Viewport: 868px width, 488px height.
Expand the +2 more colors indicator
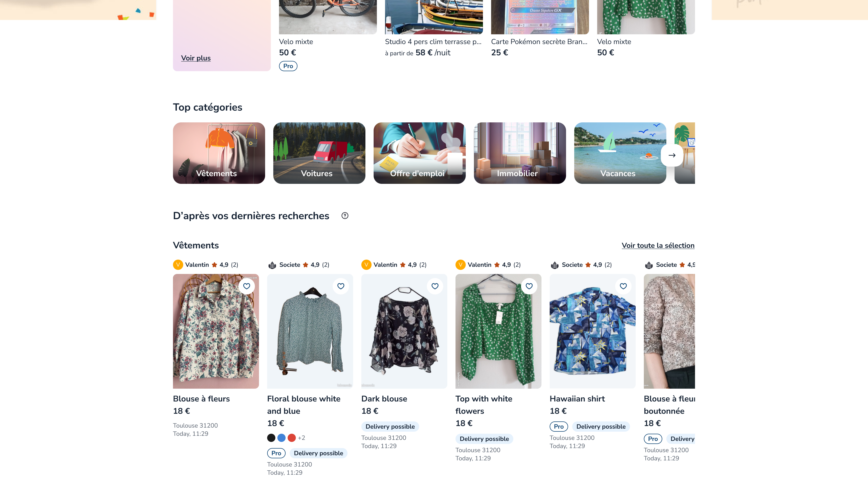[x=301, y=438]
